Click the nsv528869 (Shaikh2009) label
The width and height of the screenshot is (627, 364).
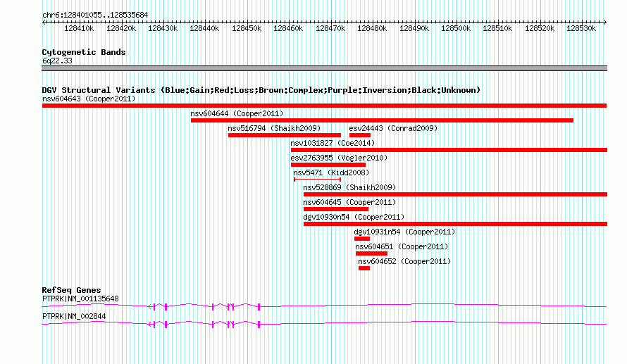[x=349, y=187]
